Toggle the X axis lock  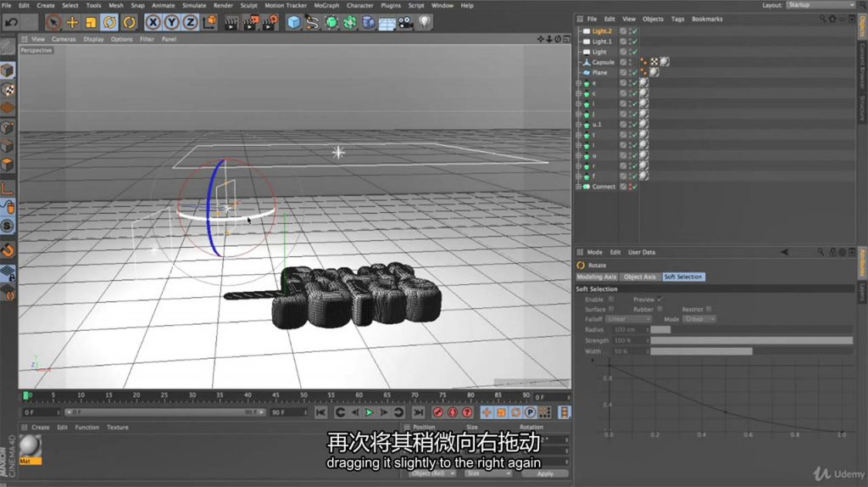tap(153, 22)
